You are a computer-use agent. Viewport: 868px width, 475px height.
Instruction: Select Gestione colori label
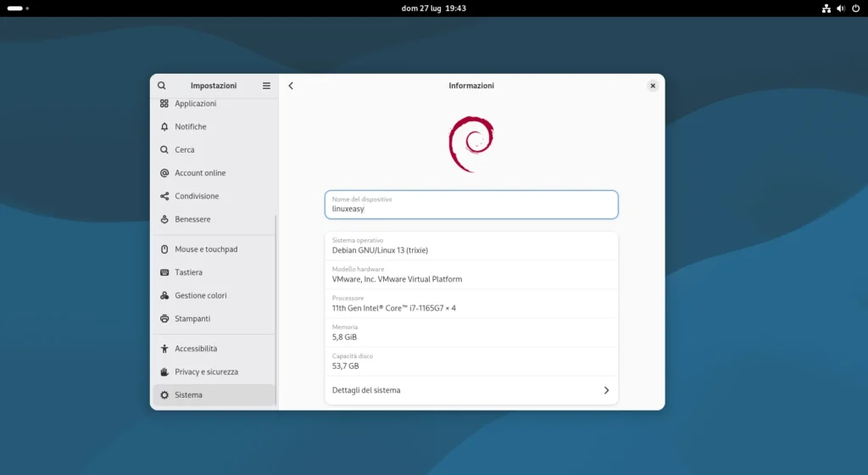coord(201,296)
